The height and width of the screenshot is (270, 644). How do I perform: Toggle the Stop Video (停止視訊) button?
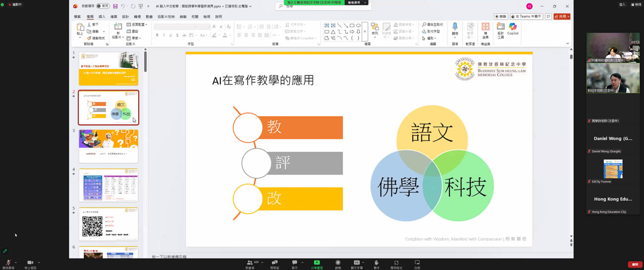coord(30,263)
